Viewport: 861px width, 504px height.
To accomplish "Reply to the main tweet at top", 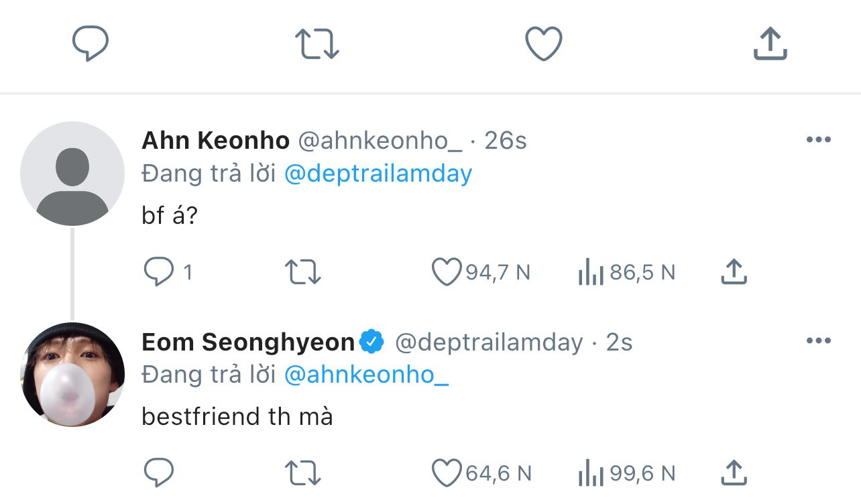I will click(91, 44).
